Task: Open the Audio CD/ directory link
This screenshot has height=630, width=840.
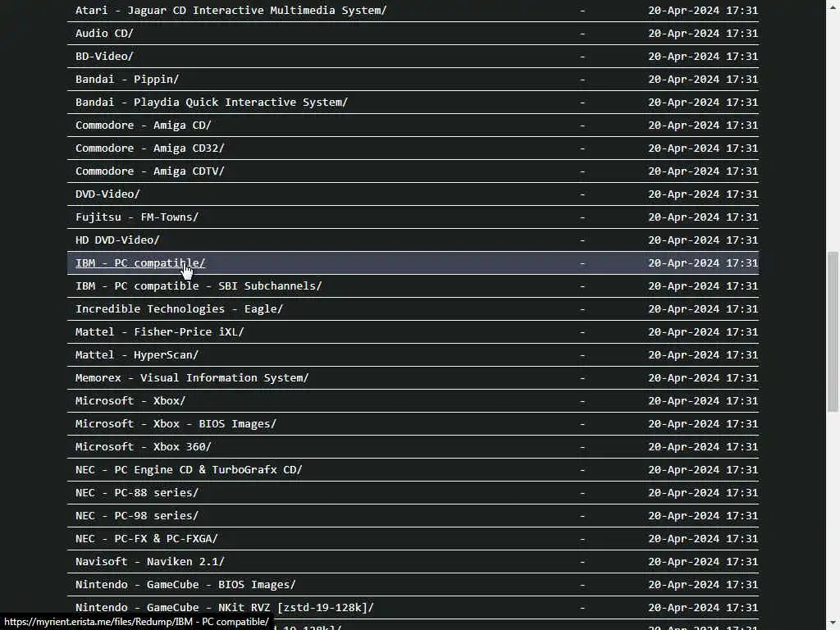Action: point(104,33)
